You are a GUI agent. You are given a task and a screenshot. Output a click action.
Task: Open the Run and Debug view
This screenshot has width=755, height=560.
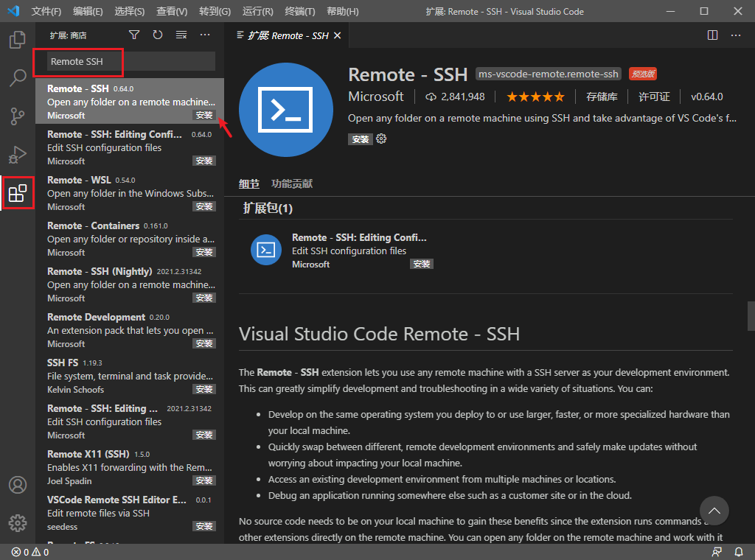18,155
